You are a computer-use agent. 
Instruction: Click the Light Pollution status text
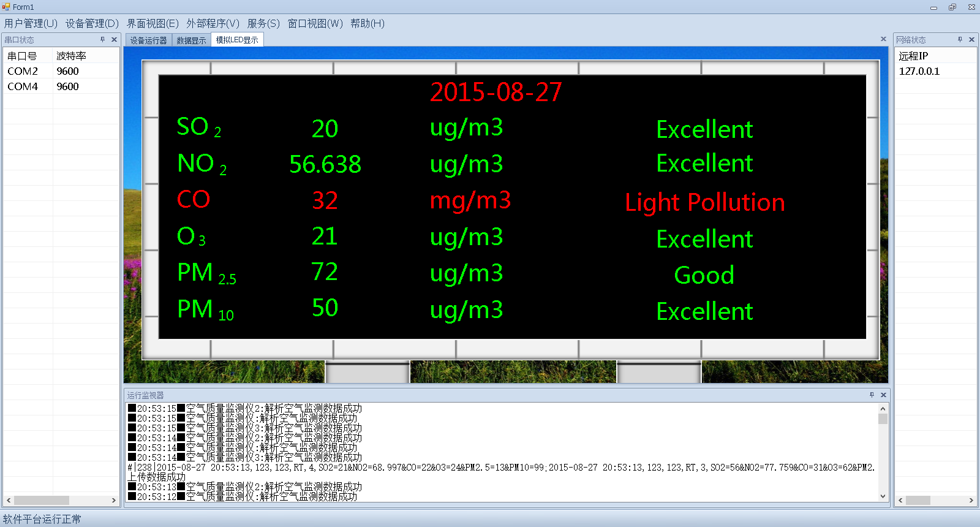tap(705, 203)
